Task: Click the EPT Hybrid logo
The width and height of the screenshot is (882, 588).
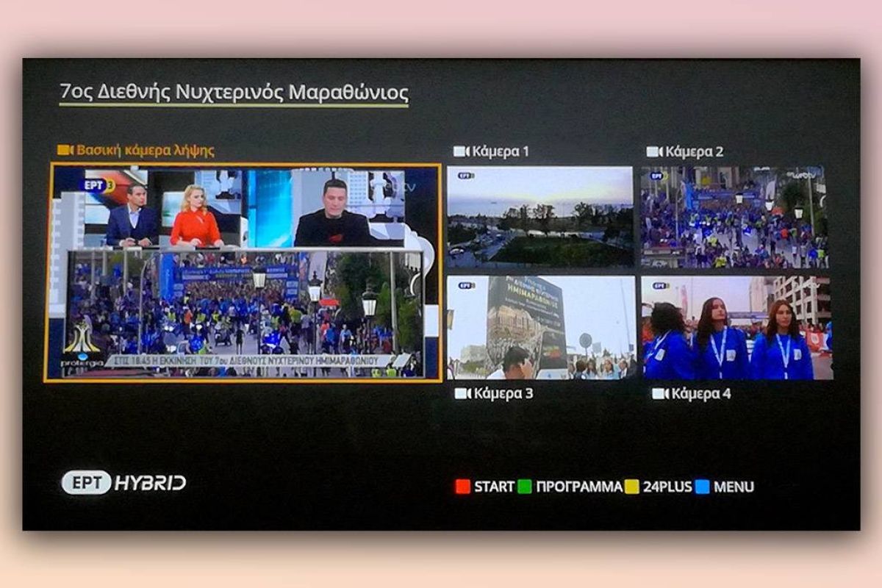Action: coord(123,483)
